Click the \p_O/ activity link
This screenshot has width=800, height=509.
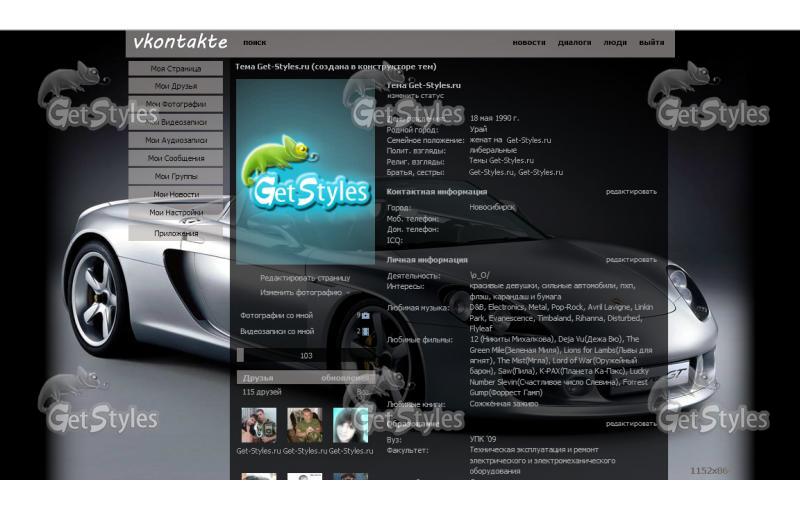click(480, 275)
